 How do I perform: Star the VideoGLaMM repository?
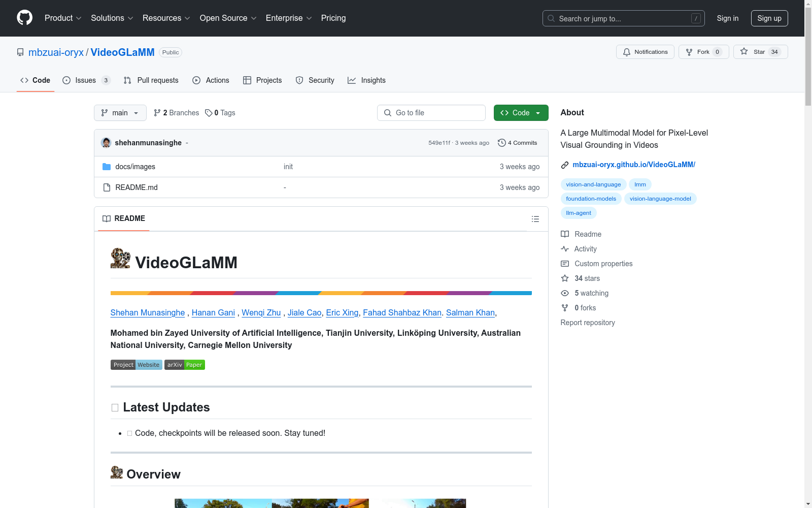760,52
